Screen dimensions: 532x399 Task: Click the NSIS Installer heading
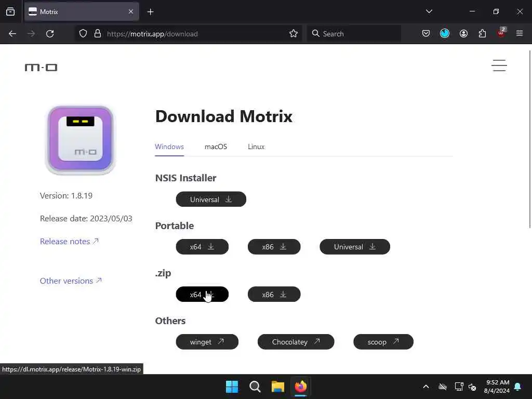(185, 178)
